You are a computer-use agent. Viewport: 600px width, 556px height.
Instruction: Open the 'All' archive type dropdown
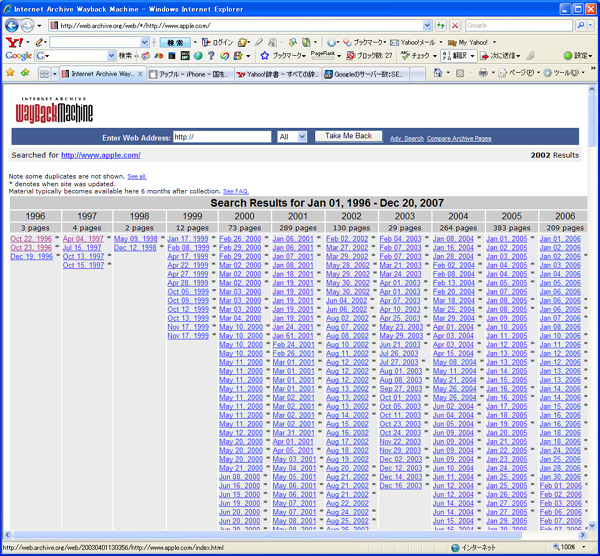292,136
